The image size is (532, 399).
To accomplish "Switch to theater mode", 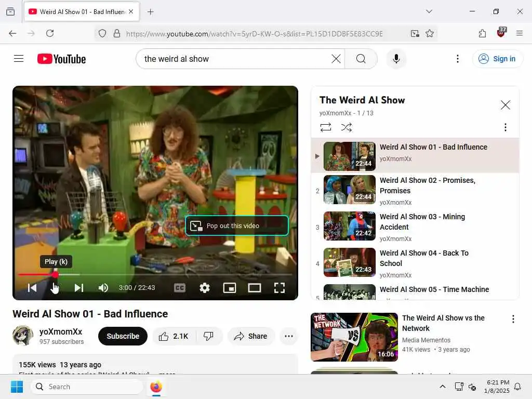I will coord(255,288).
